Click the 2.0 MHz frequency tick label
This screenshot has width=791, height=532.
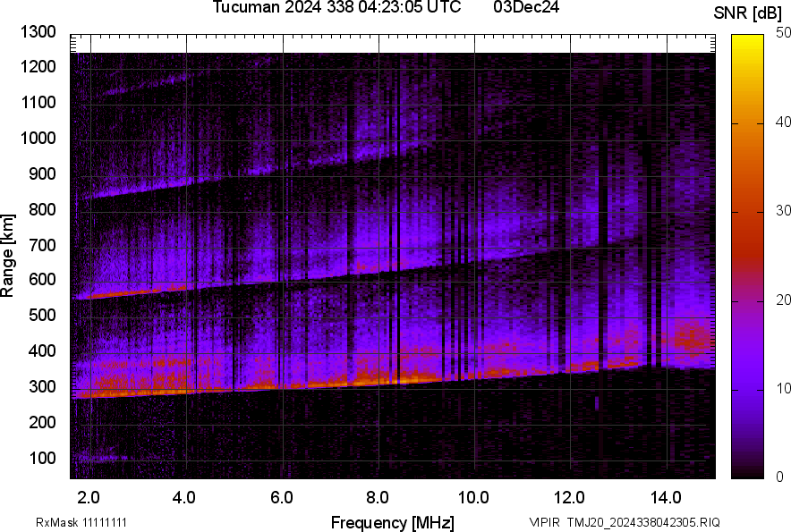88,497
